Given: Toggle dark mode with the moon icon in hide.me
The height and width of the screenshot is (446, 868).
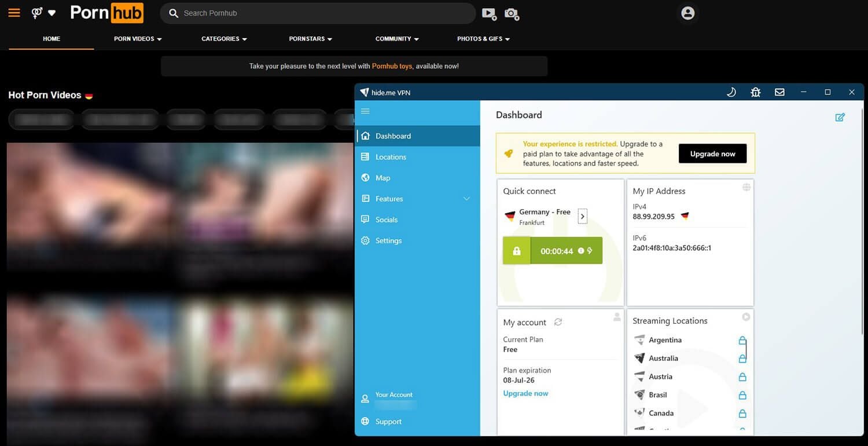Looking at the screenshot, I should (731, 92).
